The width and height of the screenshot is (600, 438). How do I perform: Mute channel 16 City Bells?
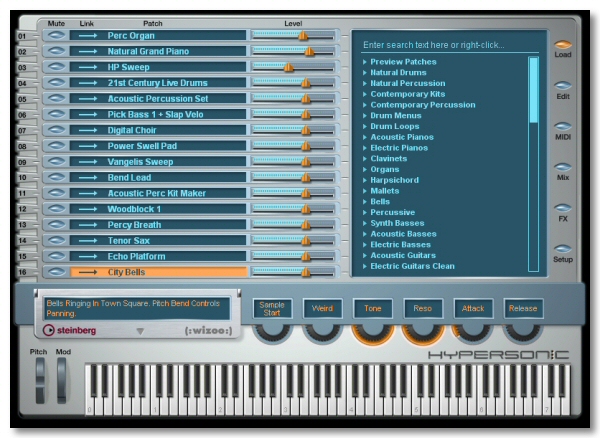[x=56, y=272]
